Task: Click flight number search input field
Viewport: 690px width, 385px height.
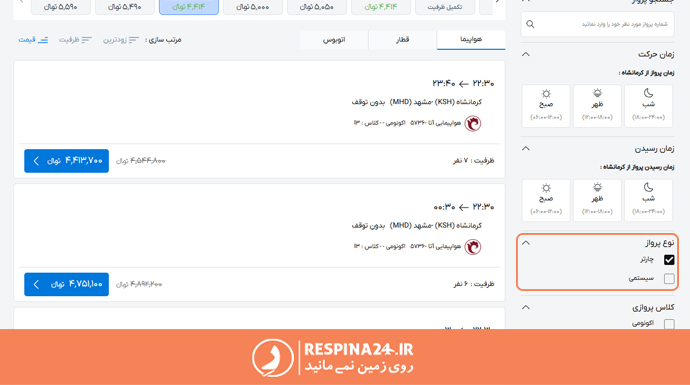Action: (x=598, y=24)
